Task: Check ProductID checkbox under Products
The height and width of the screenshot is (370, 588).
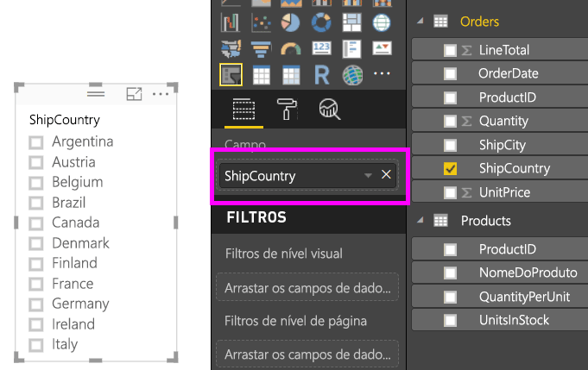Action: point(450,249)
